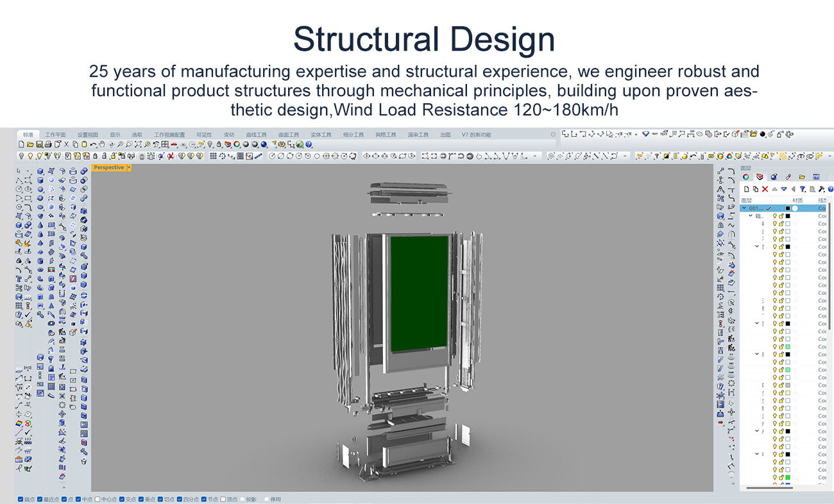834x504 pixels.
Task: Click the black color swatch of 001 layer
Action: (788, 208)
